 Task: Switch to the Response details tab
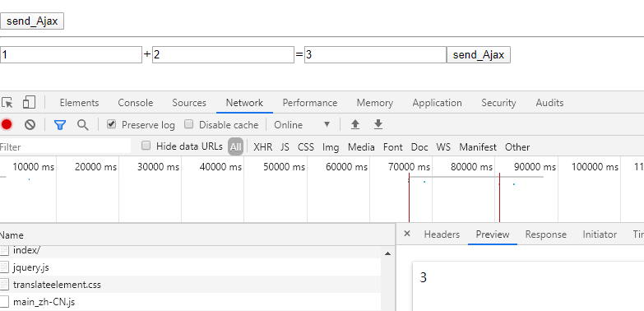546,234
